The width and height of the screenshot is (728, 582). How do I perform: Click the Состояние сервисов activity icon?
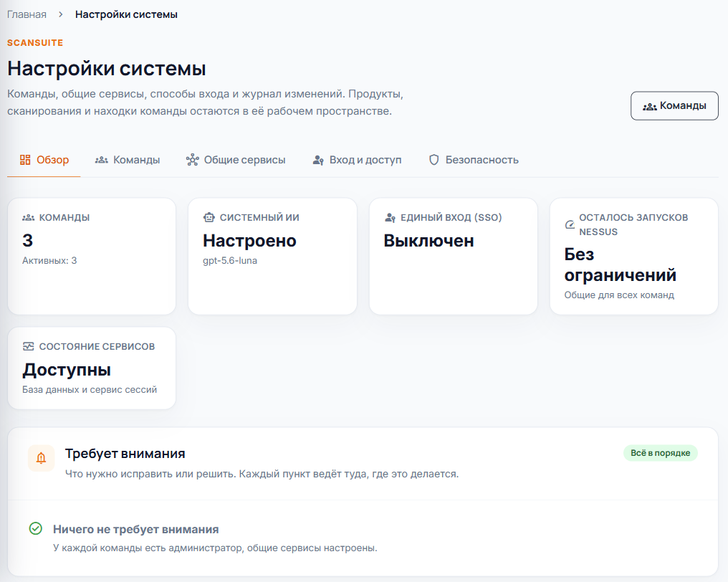coord(29,346)
